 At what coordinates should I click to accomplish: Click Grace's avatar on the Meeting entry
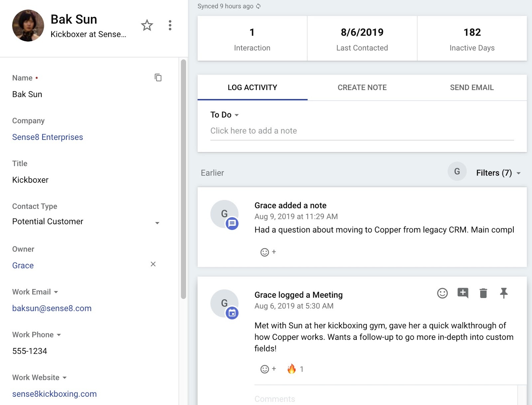pyautogui.click(x=224, y=303)
